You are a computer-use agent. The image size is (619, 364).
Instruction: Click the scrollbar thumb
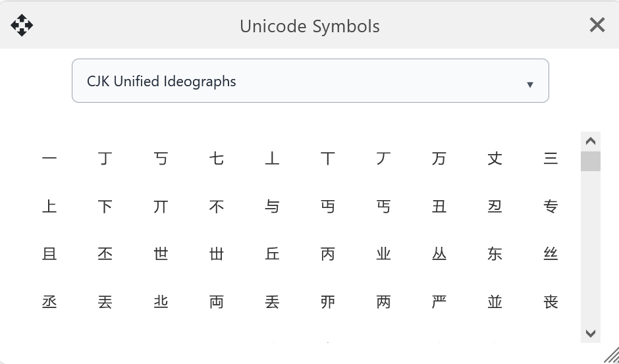point(591,161)
